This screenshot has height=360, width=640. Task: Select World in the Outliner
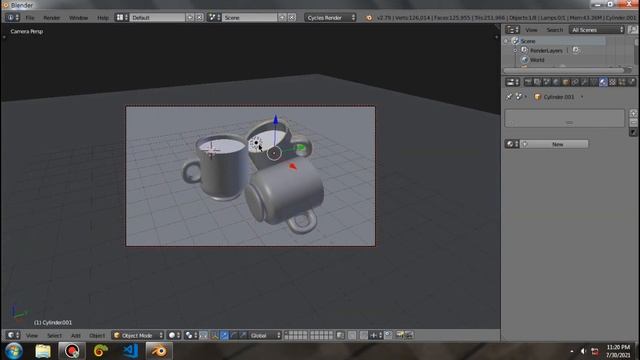(x=537, y=60)
